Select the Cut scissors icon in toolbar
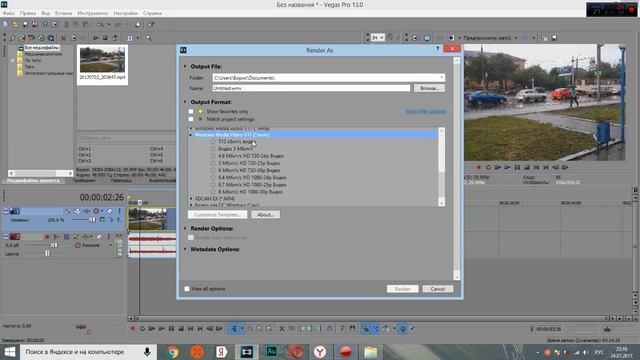 (66, 24)
